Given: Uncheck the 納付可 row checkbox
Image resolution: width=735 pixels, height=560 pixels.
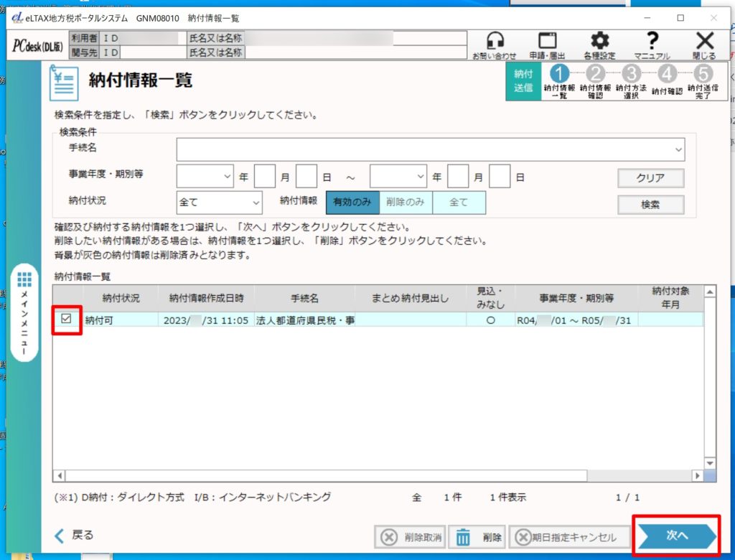Looking at the screenshot, I should tap(67, 319).
